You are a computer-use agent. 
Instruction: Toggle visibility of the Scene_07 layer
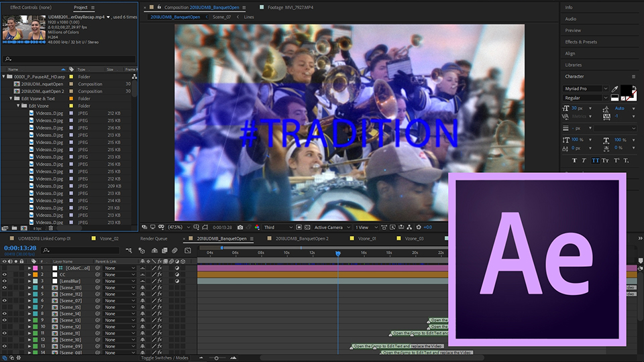(5, 300)
